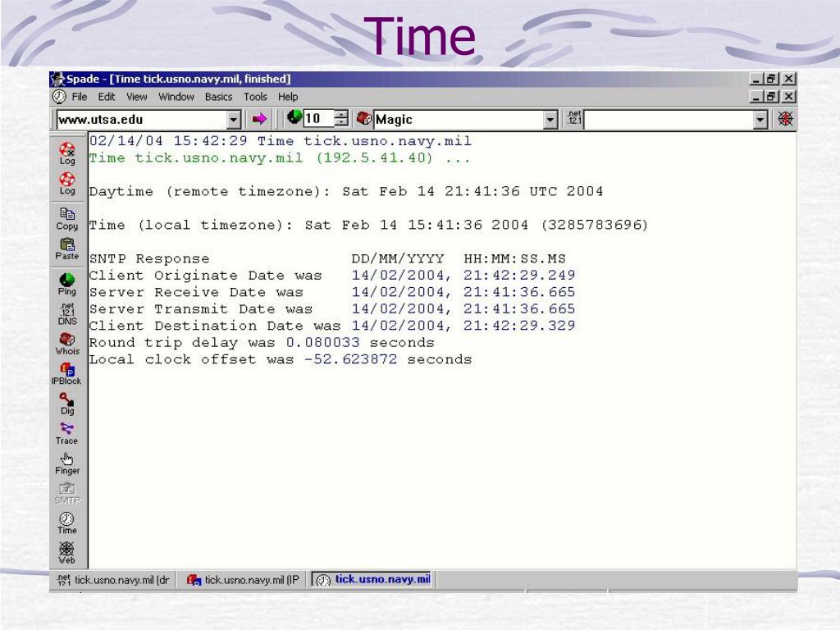
Task: Click the net 12.1 icon in the toolbar
Action: pos(574,118)
